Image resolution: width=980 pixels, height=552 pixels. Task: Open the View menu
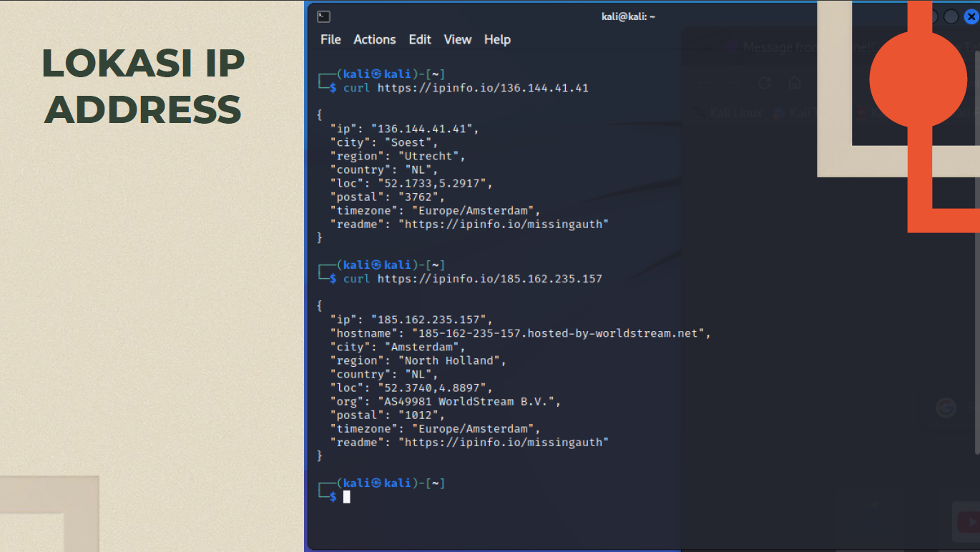pyautogui.click(x=458, y=39)
